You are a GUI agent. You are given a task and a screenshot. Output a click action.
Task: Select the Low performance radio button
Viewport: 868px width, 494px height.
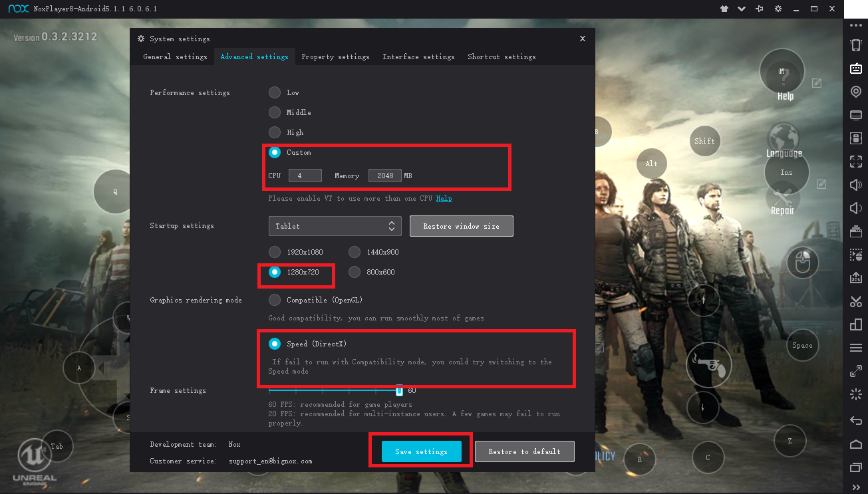click(x=275, y=92)
